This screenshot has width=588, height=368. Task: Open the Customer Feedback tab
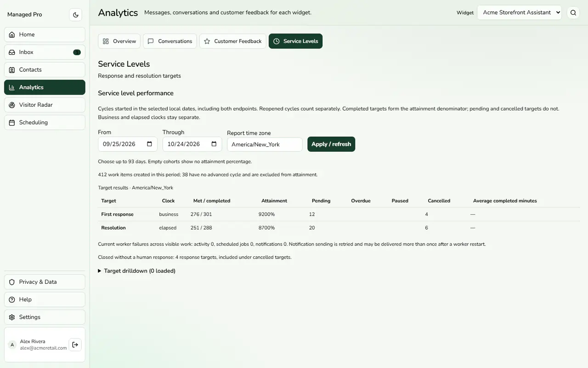232,41
